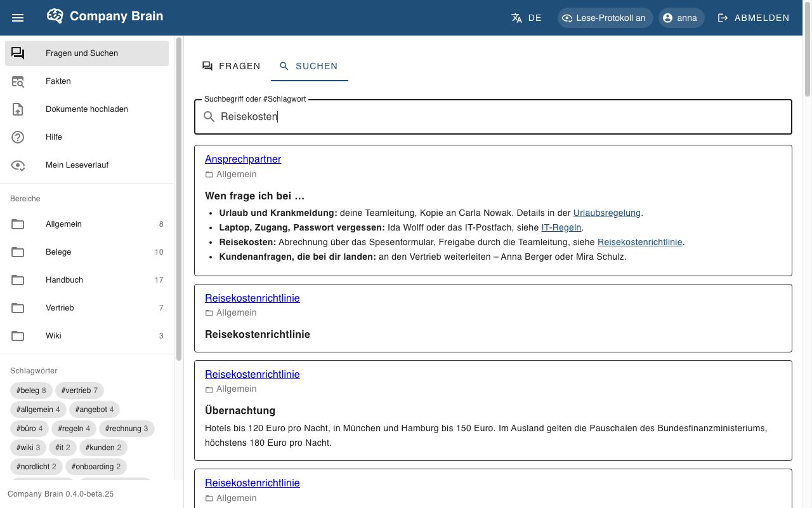Open Mein Leseverlauf eye icon
812x508 pixels.
pyautogui.click(x=18, y=165)
